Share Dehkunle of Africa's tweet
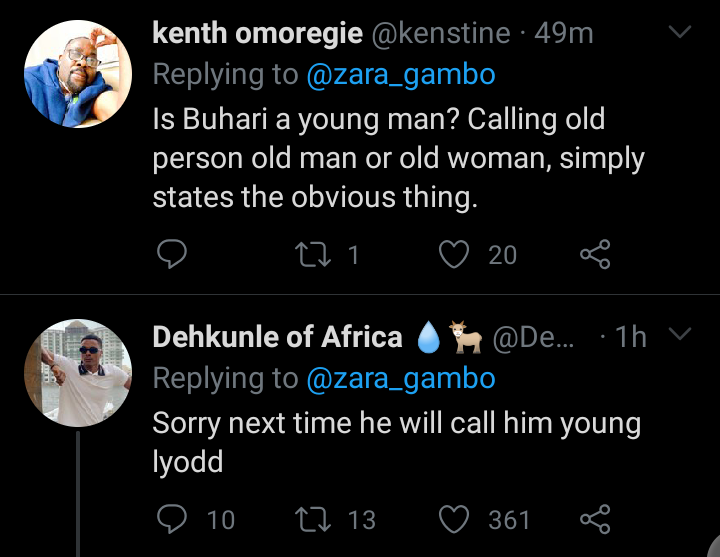 pos(594,519)
